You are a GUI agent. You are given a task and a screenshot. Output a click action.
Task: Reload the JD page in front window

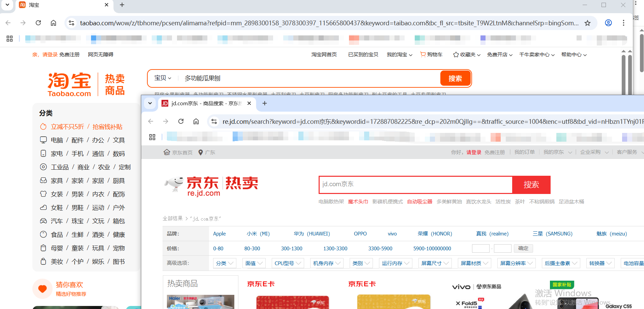(181, 121)
